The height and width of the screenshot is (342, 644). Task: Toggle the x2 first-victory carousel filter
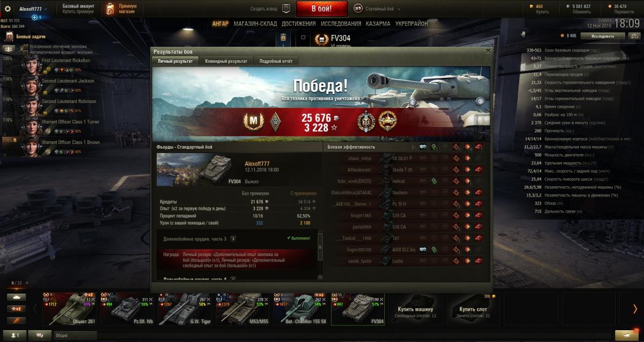coord(16,309)
